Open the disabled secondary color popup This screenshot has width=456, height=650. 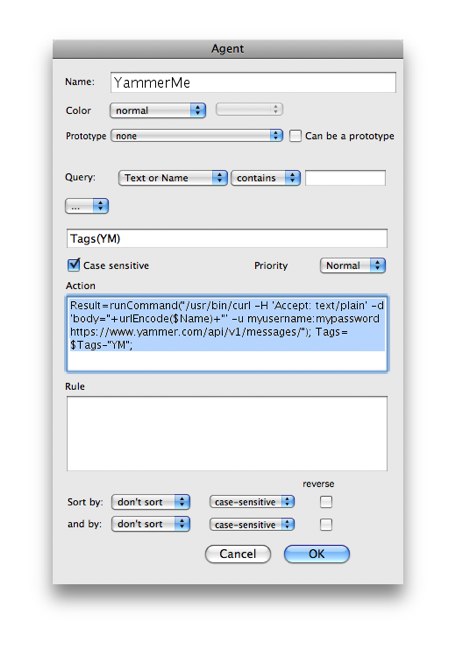point(249,109)
